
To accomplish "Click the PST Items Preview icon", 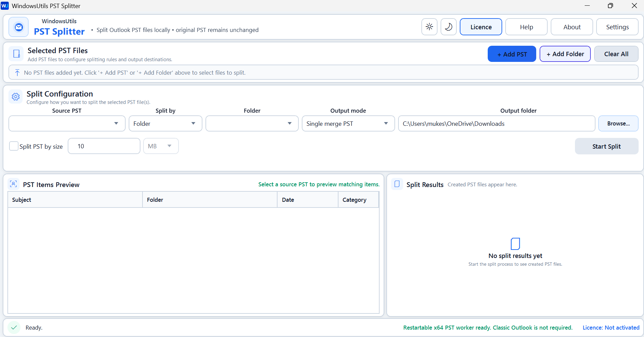I will (x=13, y=184).
